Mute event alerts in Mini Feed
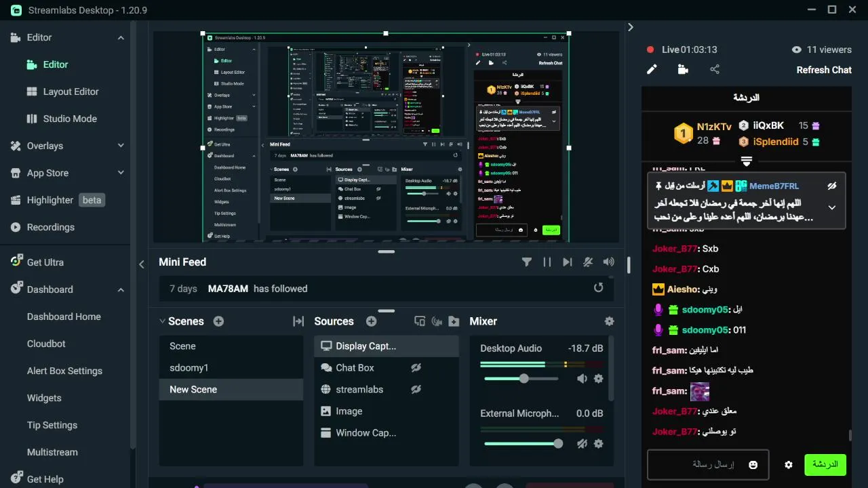 point(589,262)
